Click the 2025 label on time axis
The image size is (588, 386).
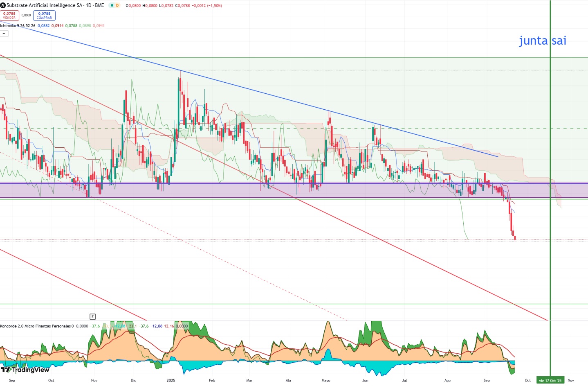171,380
